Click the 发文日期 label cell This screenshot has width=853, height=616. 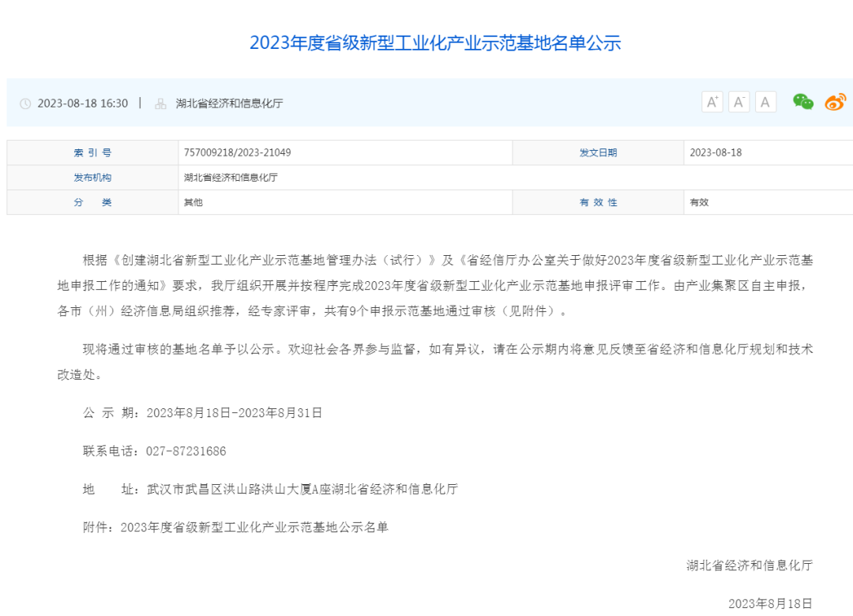point(598,152)
